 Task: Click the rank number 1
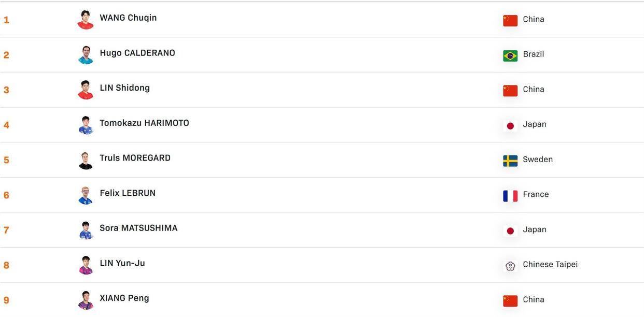[x=6, y=20]
